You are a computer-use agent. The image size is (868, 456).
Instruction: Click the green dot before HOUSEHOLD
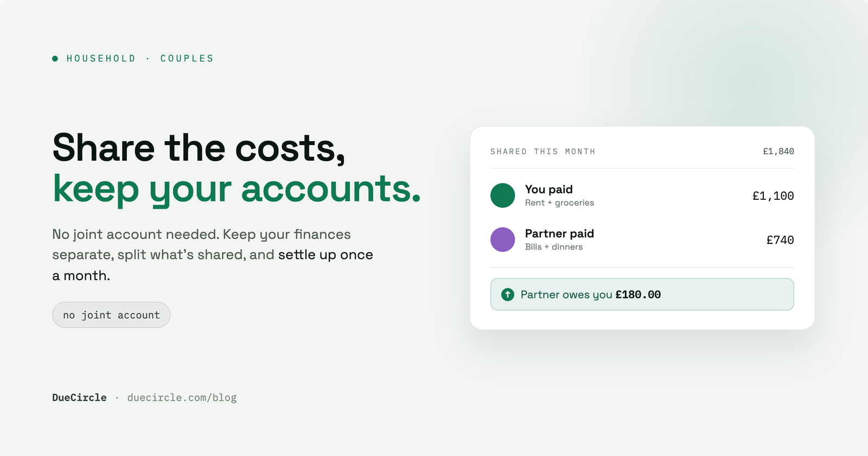click(55, 59)
